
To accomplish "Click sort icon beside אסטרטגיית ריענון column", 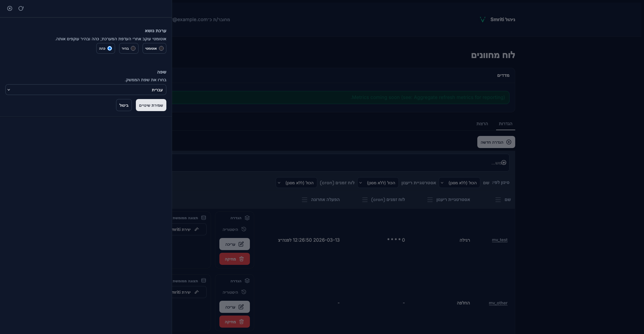I will tap(430, 200).
